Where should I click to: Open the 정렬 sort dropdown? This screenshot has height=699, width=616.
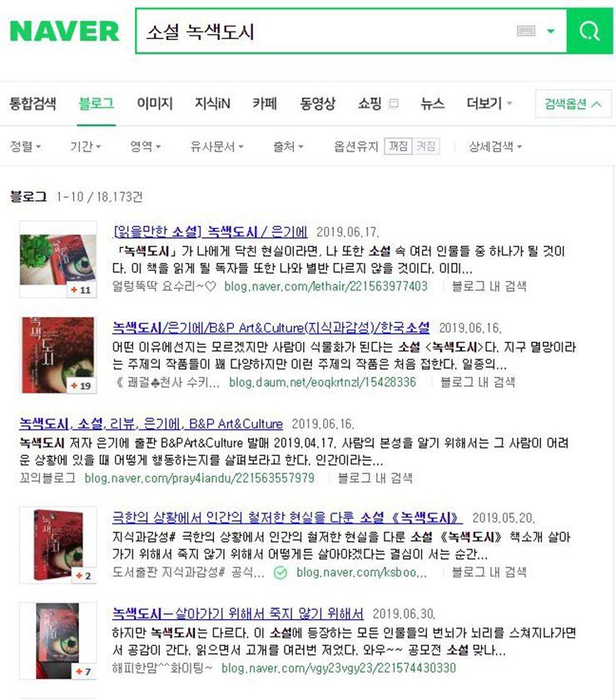[x=26, y=146]
